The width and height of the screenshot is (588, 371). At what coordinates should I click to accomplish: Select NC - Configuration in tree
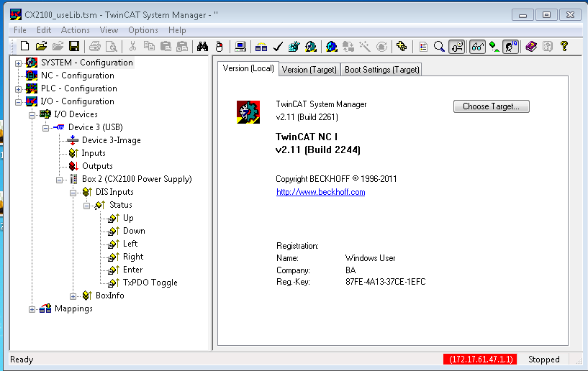[x=77, y=75]
